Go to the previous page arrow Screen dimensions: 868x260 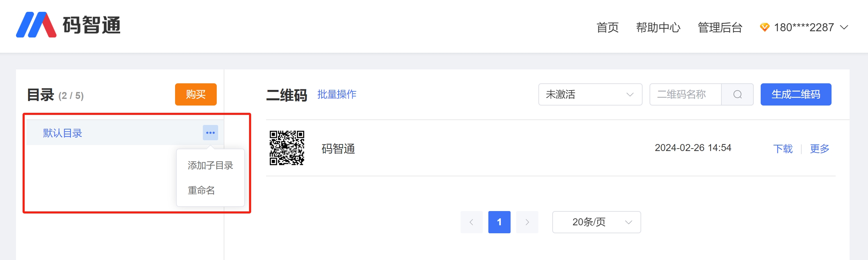click(471, 222)
